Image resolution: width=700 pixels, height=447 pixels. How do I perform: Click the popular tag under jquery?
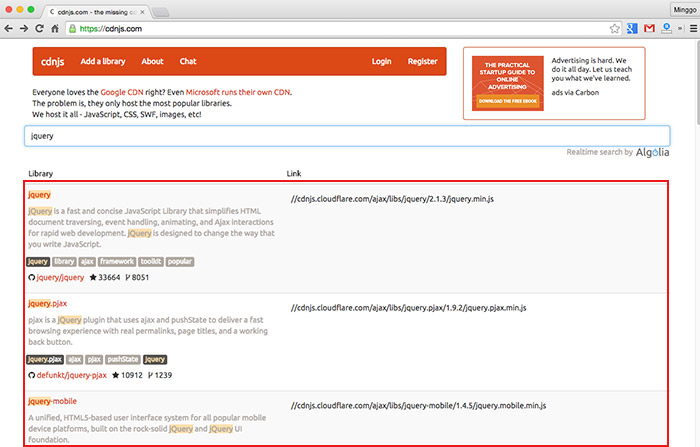(x=180, y=261)
